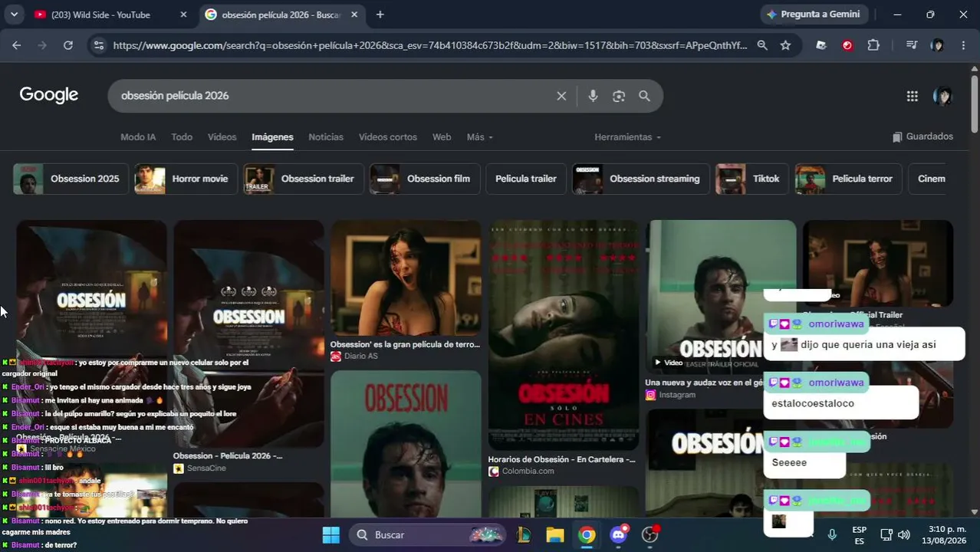
Task: Select the Web results tab
Action: (442, 137)
